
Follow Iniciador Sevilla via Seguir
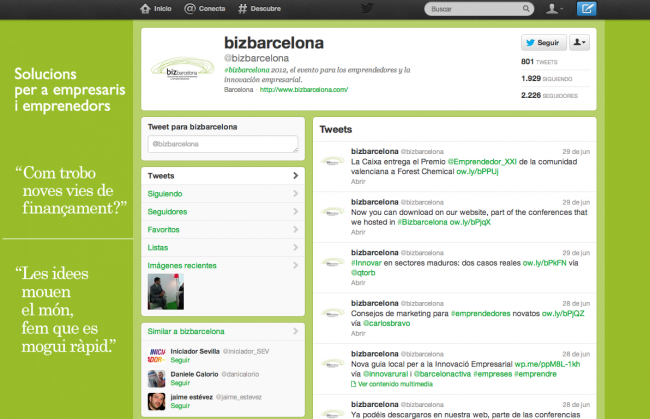pyautogui.click(x=180, y=360)
